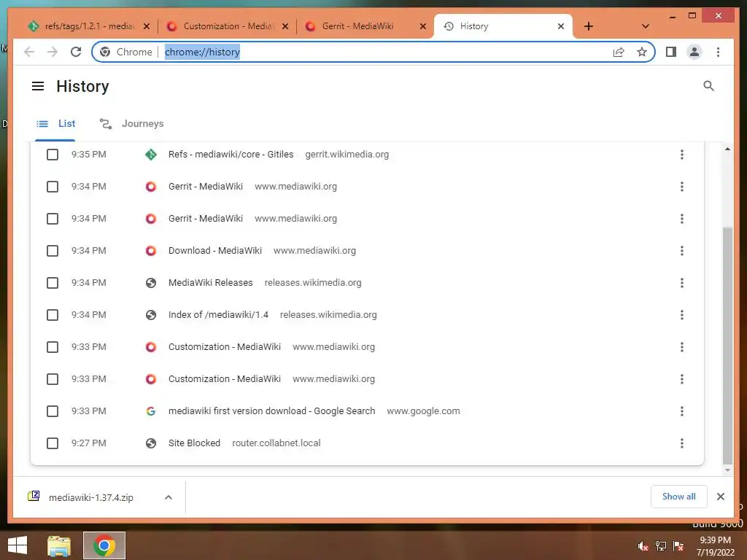Check the Download - MediaWiki entry
The image size is (747, 560).
click(x=53, y=251)
